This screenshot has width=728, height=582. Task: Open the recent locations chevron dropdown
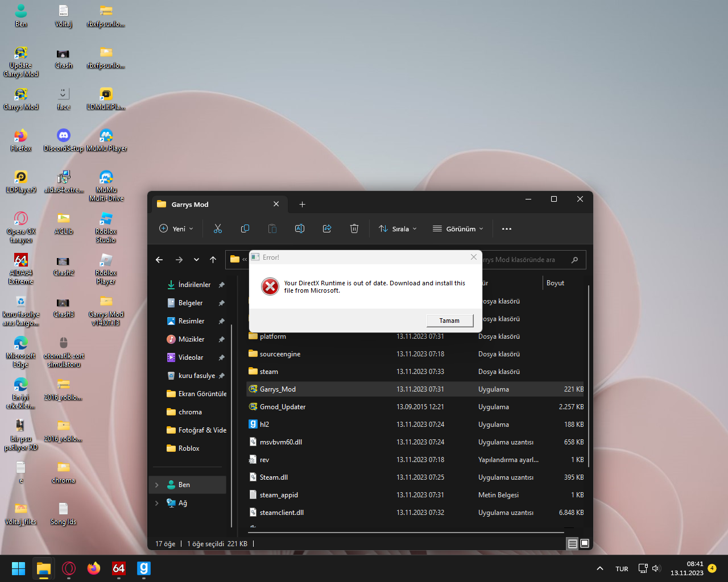(196, 260)
